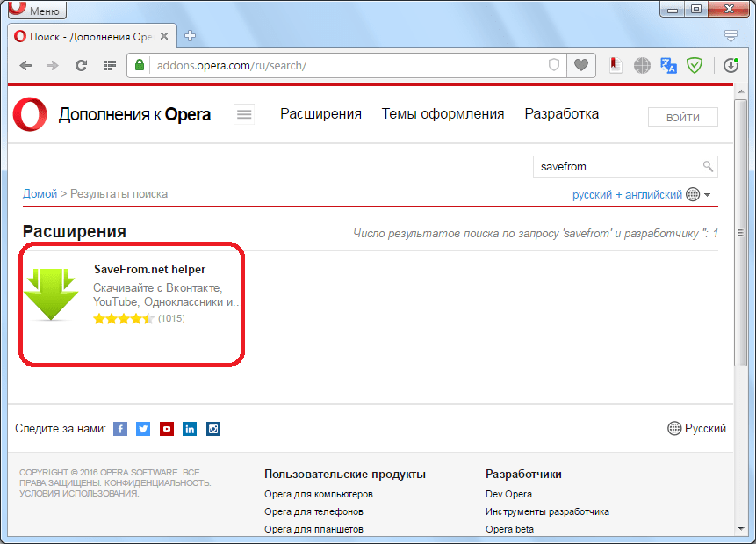Open the Opera Меню button
The image size is (756, 544).
point(37,10)
